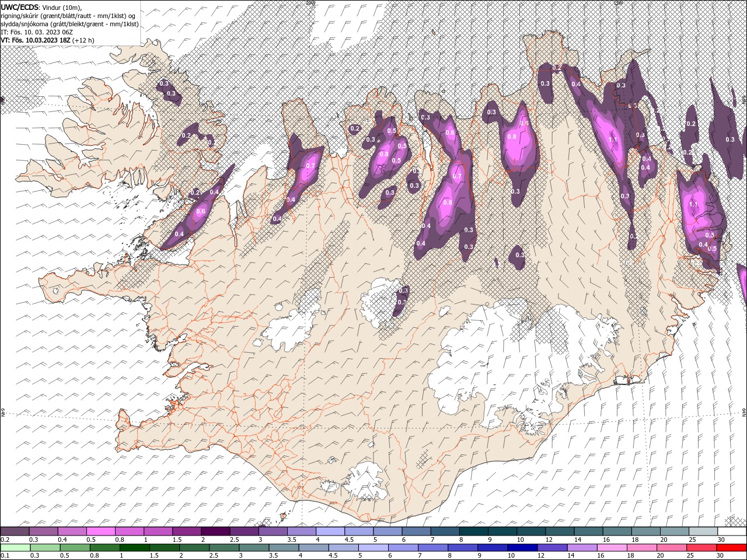747x560 pixels.
Task: Select bottom color bar swatch between 3.5 and 4
Action: (x=284, y=548)
